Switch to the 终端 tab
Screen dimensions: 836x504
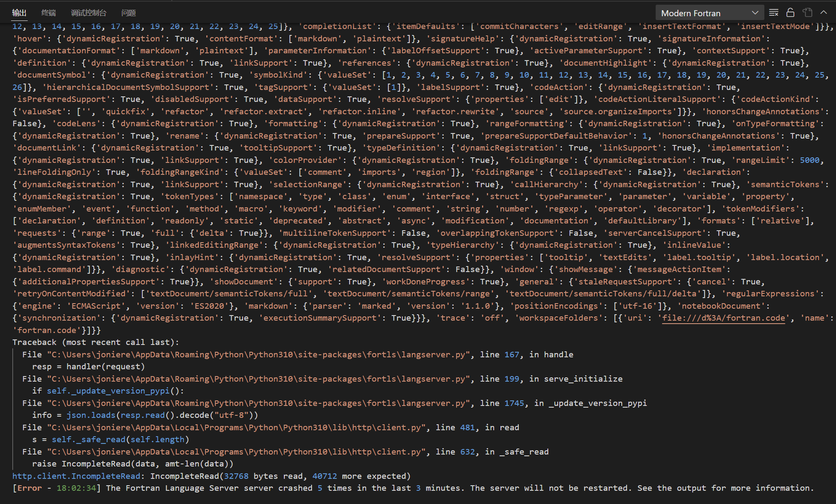pos(48,12)
